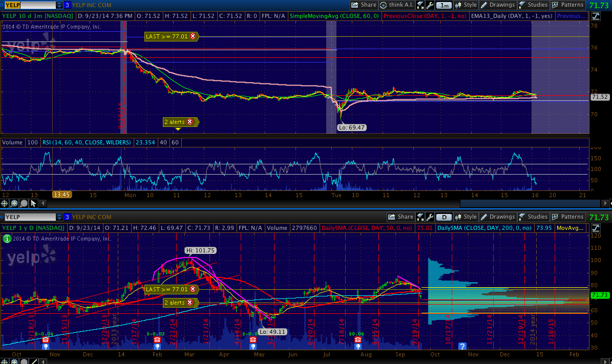Expand the YELP symbol dropdown in top chart
The width and height of the screenshot is (612, 364).
59,5
